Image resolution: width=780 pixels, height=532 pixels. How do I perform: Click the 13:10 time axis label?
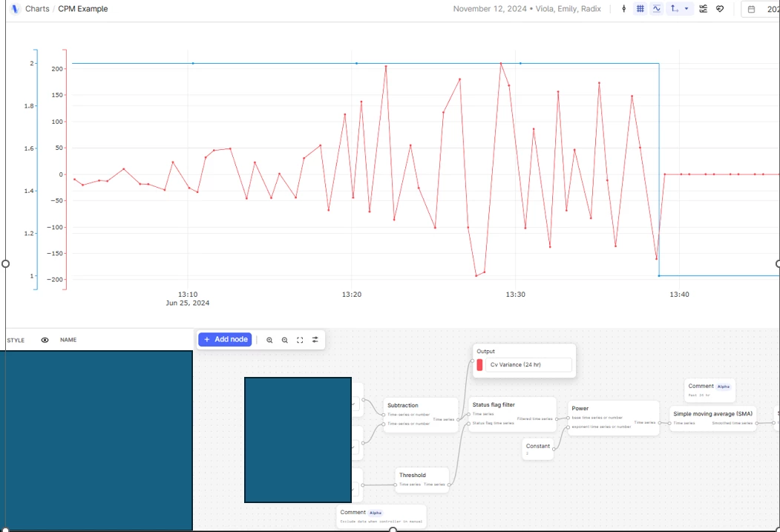tap(188, 295)
